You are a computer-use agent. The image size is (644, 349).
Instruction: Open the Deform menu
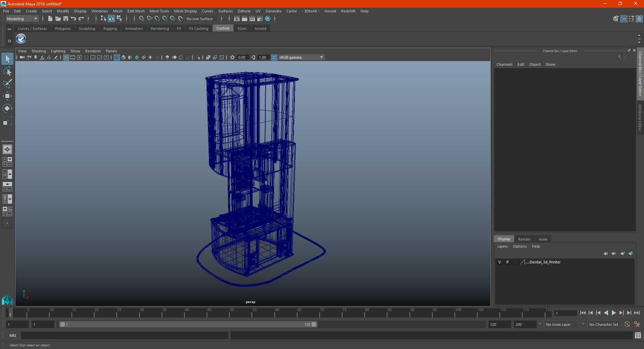[244, 11]
